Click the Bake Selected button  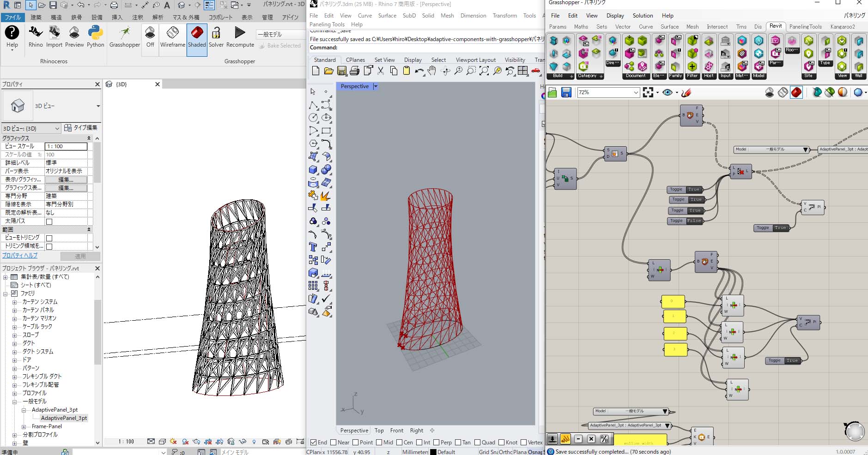[x=280, y=45]
